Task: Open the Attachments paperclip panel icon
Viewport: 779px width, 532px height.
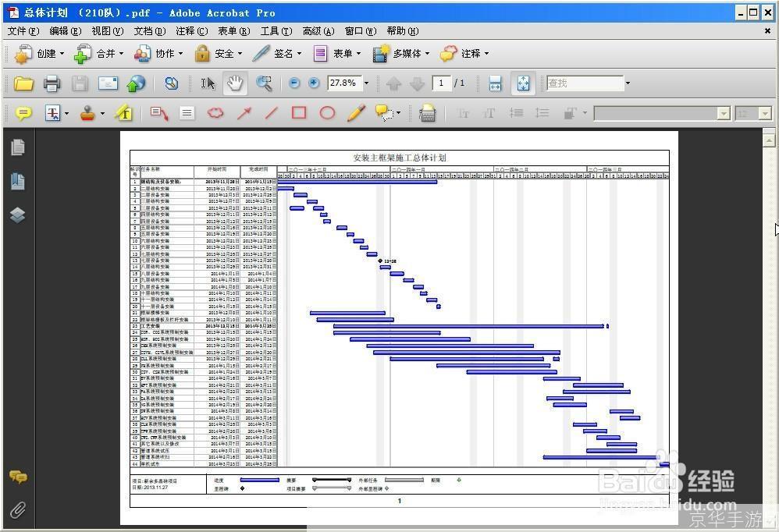Action: coord(18,509)
